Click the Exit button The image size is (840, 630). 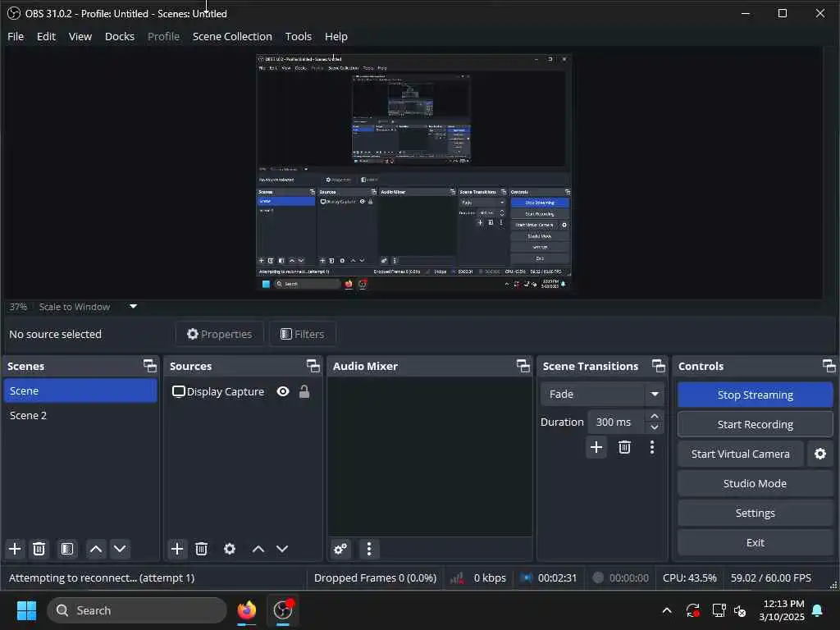(x=755, y=542)
